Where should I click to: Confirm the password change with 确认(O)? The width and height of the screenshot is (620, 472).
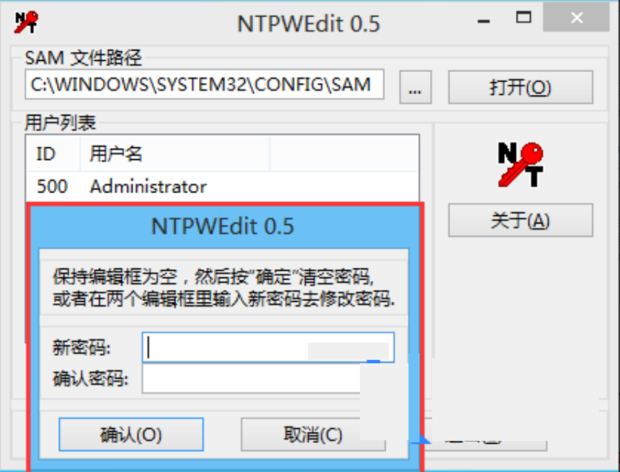click(131, 434)
